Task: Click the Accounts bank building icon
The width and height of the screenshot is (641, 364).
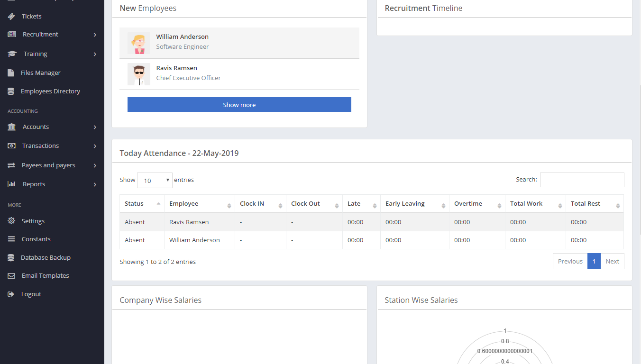Action: point(12,127)
